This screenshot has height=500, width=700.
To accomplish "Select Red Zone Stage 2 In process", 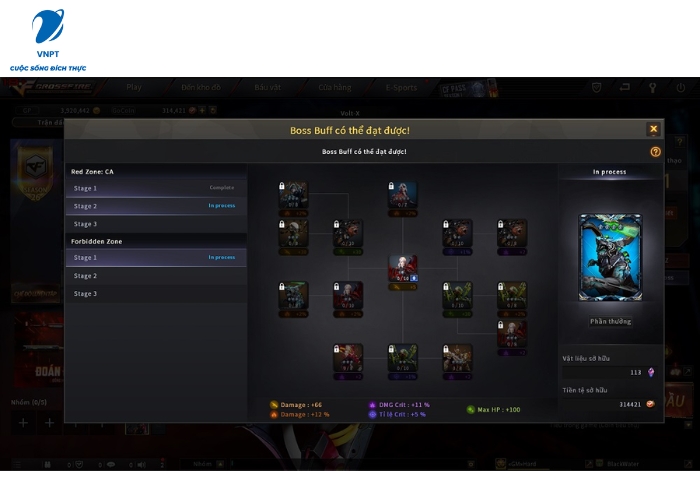I will [x=156, y=206].
